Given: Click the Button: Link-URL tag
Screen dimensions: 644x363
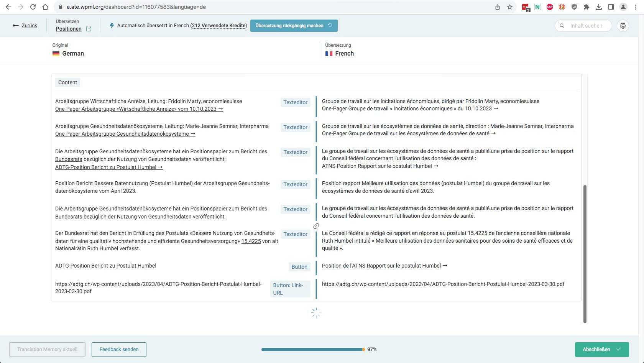Looking at the screenshot, I should click(290, 289).
